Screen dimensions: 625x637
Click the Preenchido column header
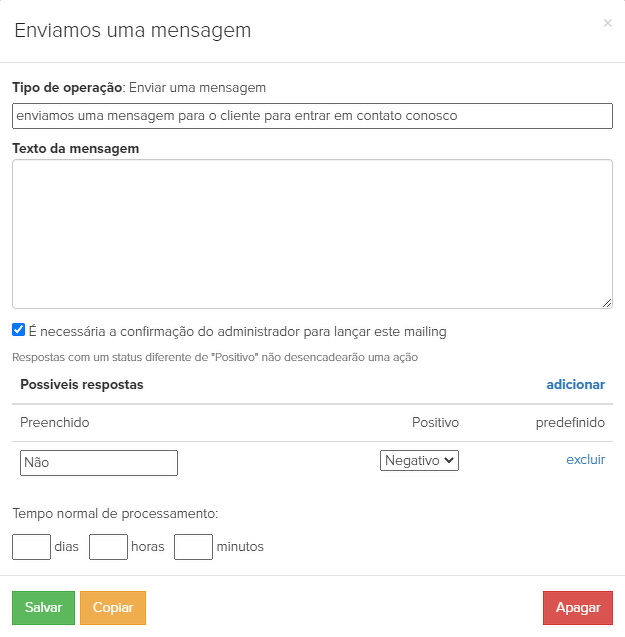pyautogui.click(x=55, y=423)
